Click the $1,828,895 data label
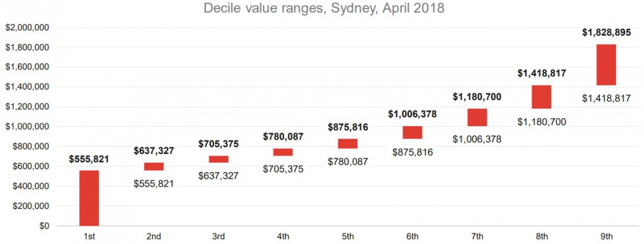 coord(606,33)
